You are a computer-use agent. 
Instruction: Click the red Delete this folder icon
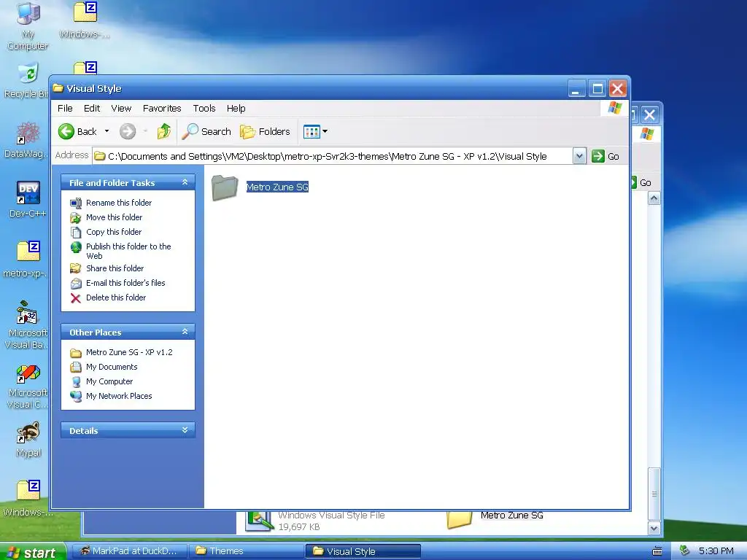coord(76,298)
